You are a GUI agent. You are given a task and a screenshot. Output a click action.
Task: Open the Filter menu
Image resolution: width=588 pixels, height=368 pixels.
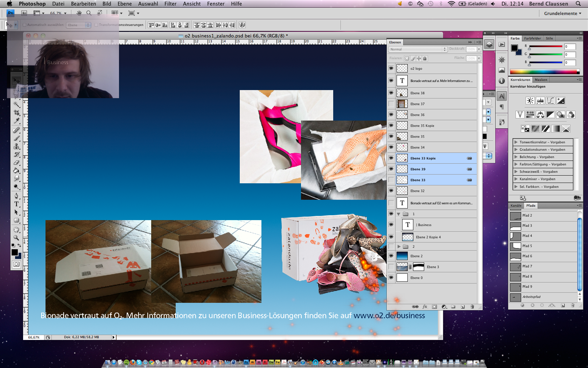tap(170, 4)
